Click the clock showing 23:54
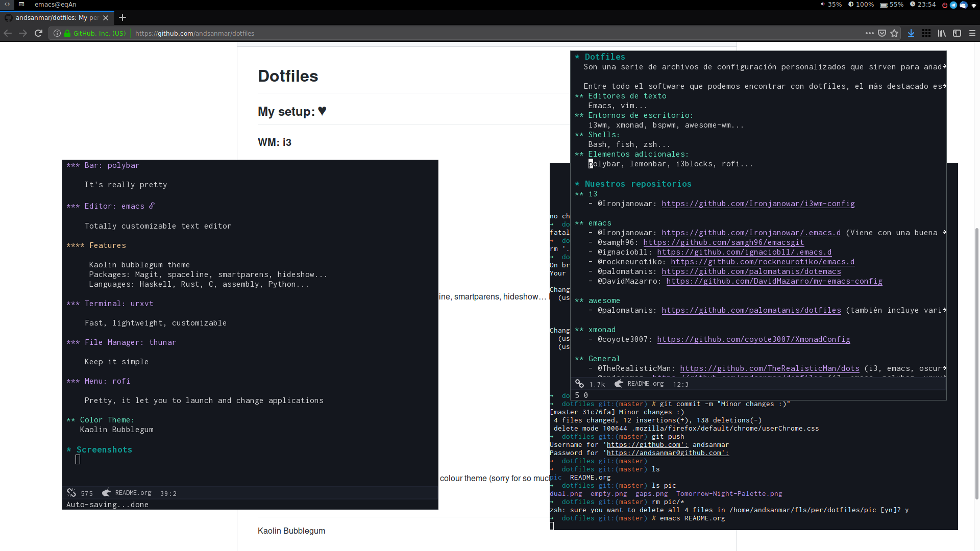Image resolution: width=980 pixels, height=551 pixels. 923,4
